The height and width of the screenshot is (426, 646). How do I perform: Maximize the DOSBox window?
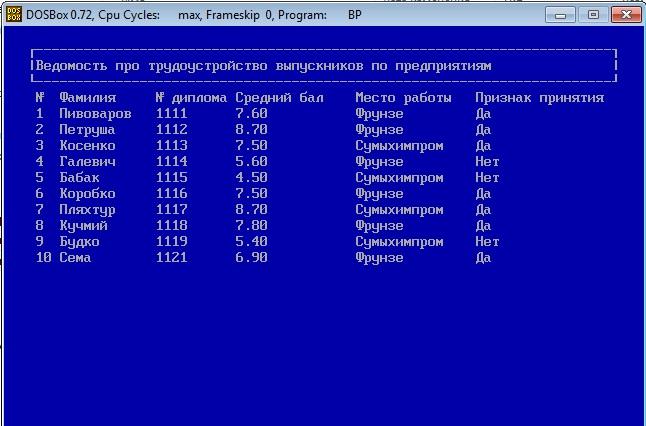pos(593,14)
